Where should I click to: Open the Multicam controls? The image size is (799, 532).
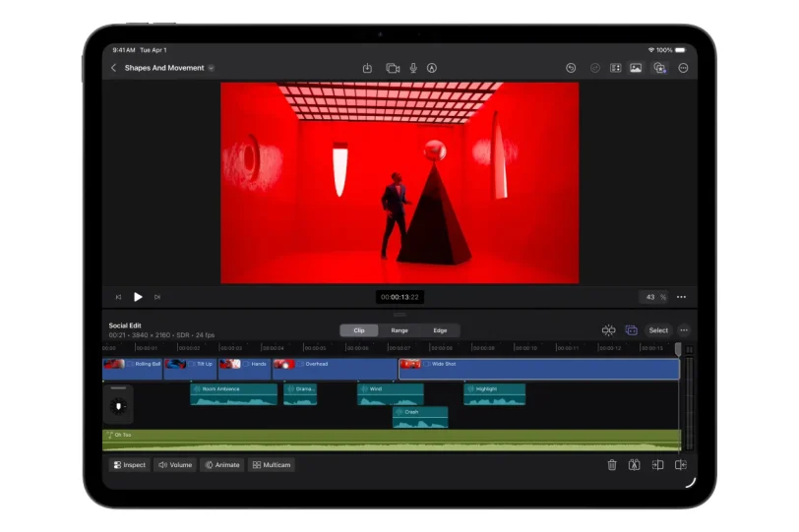(x=272, y=465)
